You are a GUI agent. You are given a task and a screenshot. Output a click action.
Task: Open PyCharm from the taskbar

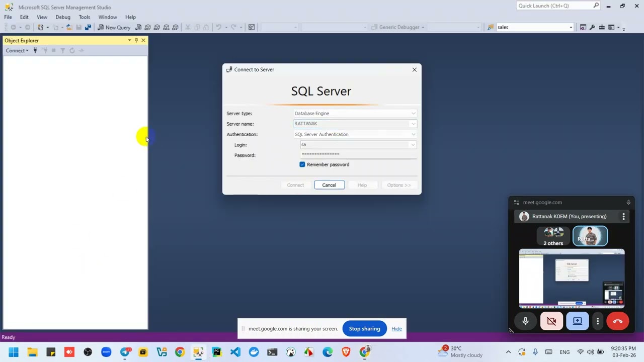pyautogui.click(x=217, y=352)
